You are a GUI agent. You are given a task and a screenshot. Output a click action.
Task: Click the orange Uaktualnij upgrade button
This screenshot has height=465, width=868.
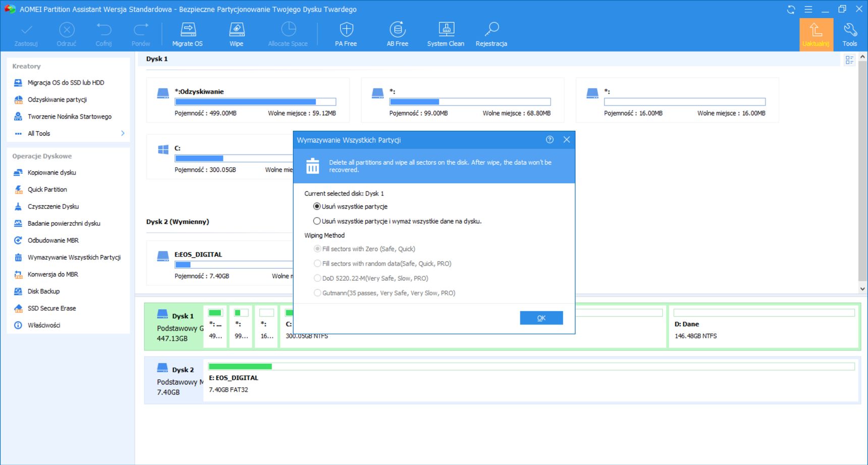pyautogui.click(x=816, y=34)
